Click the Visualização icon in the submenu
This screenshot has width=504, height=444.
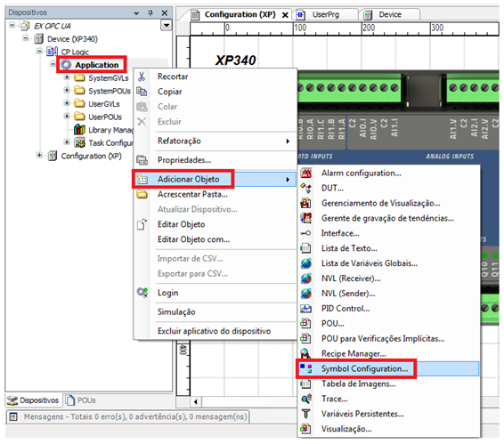click(x=305, y=429)
